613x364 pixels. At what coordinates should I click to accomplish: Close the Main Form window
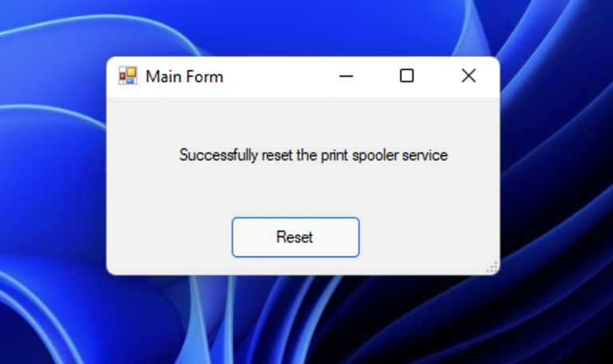[x=469, y=76]
